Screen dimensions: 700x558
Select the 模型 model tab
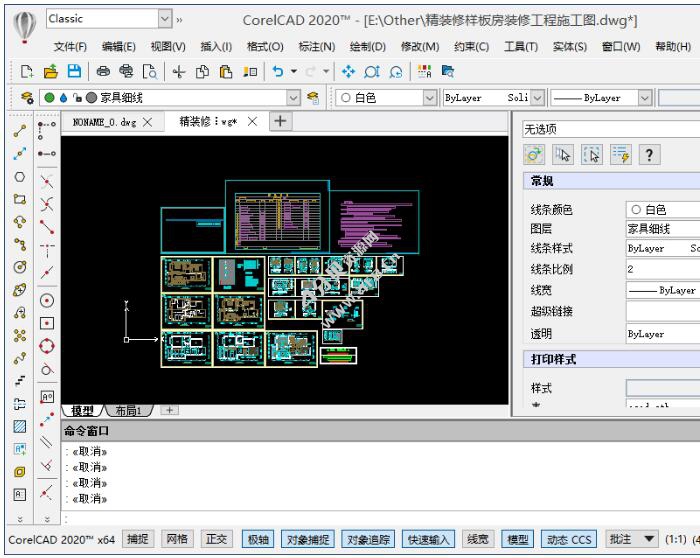[83, 410]
